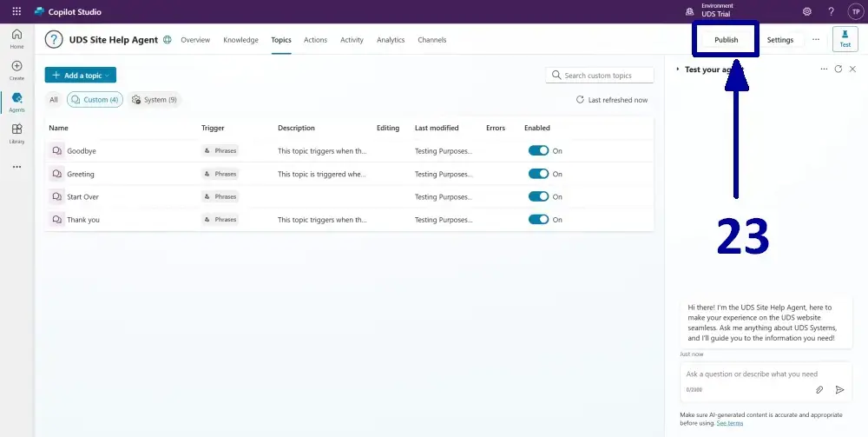Refresh the test conversation

(x=838, y=70)
